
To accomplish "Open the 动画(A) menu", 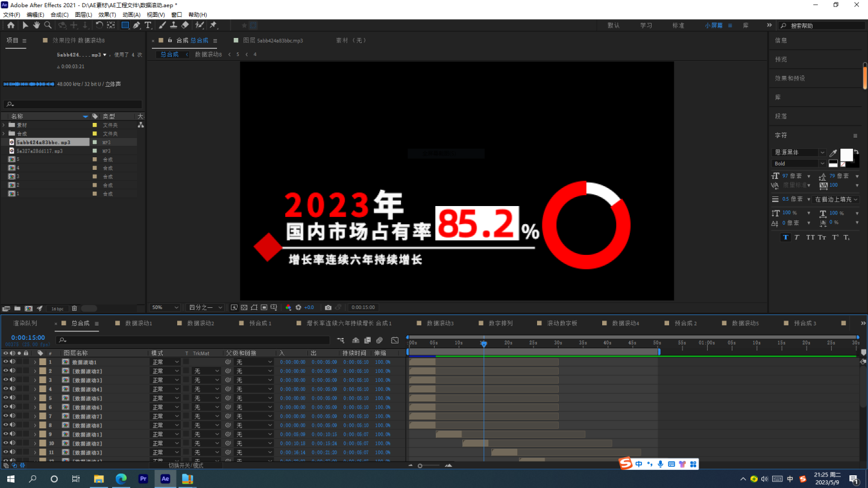I will [x=131, y=14].
